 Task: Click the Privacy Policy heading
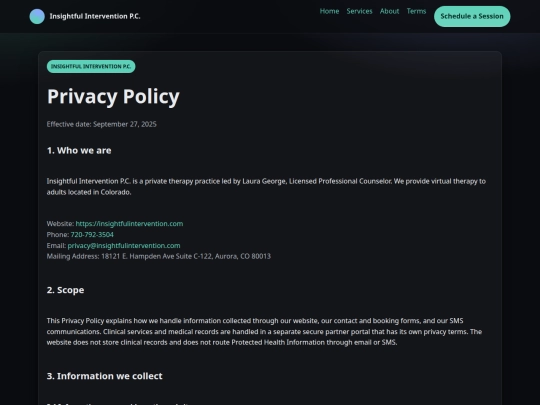click(113, 96)
